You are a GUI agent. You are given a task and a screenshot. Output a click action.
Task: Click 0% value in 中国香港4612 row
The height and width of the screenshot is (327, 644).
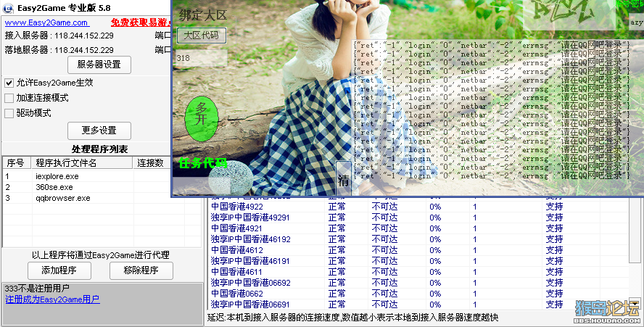tap(435, 250)
